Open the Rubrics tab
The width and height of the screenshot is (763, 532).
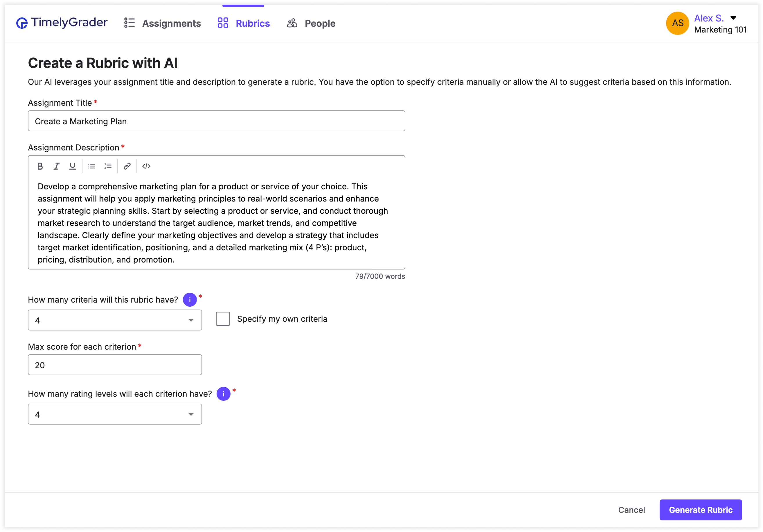tap(244, 23)
